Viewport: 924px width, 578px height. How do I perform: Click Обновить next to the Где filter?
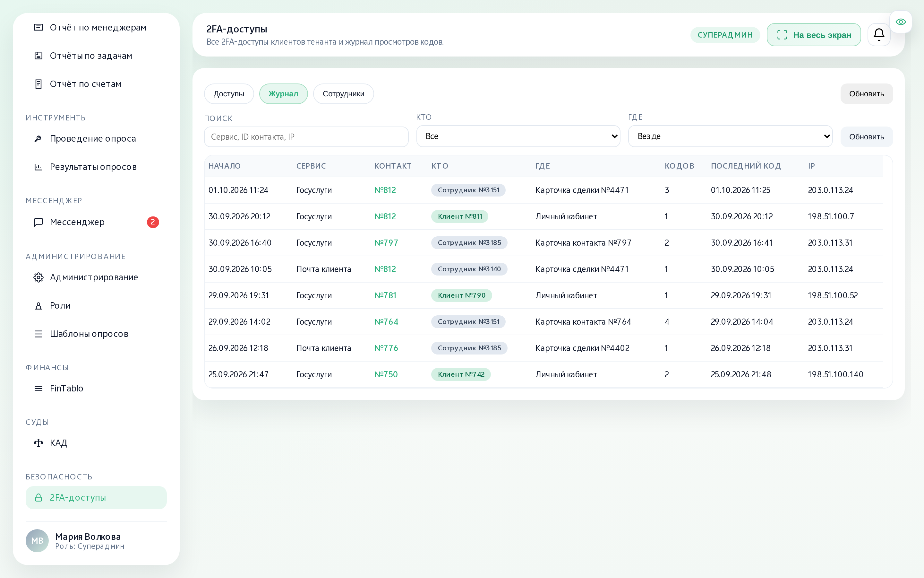pyautogui.click(x=866, y=137)
